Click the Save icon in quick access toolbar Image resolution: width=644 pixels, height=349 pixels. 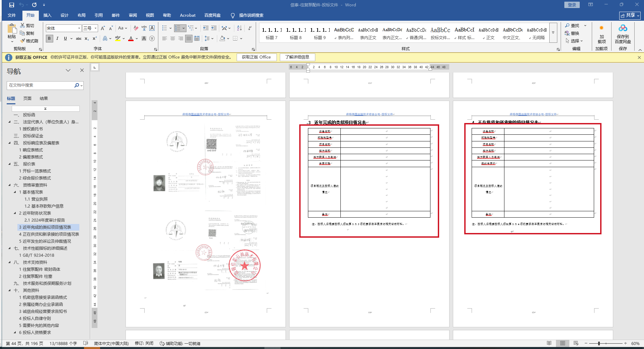click(12, 5)
